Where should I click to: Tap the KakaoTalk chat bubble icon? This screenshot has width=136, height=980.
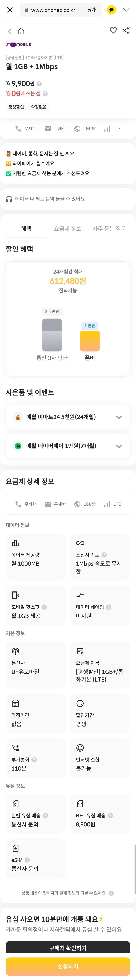point(111,10)
